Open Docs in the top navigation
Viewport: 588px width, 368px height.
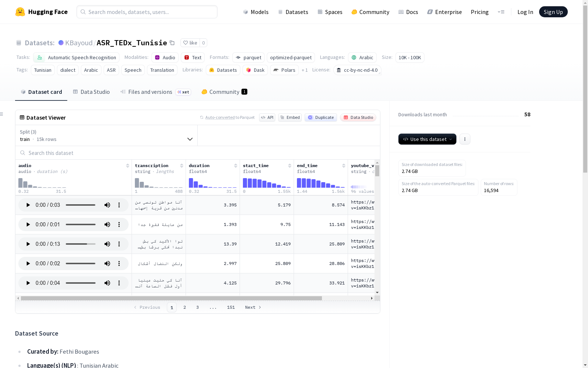pos(408,12)
